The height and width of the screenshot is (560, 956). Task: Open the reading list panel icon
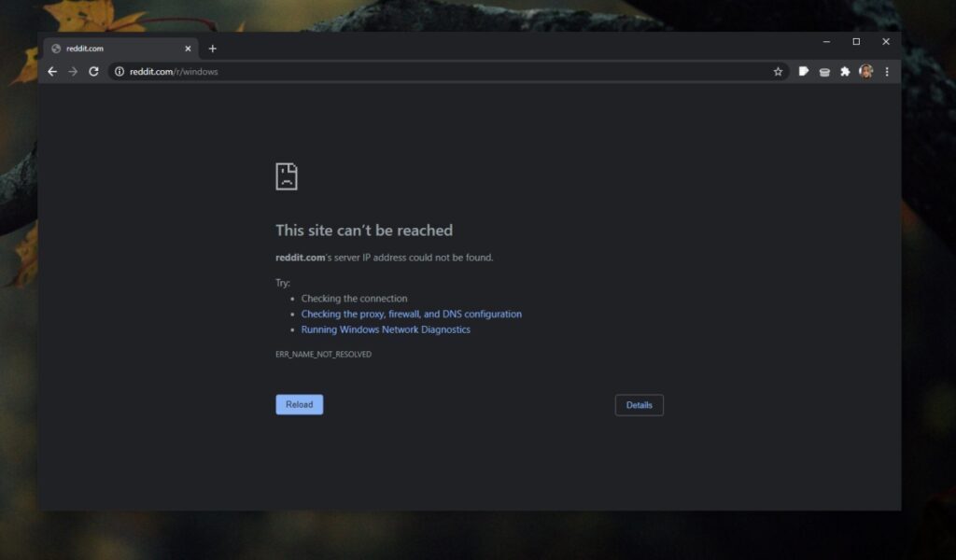pos(804,71)
